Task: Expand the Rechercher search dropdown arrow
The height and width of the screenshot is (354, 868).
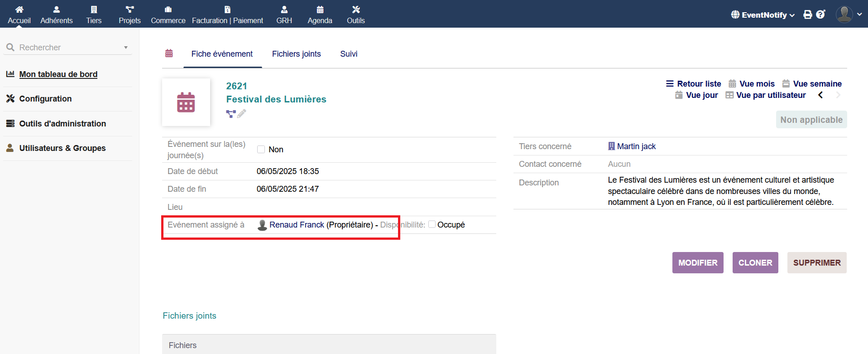Action: click(x=126, y=48)
